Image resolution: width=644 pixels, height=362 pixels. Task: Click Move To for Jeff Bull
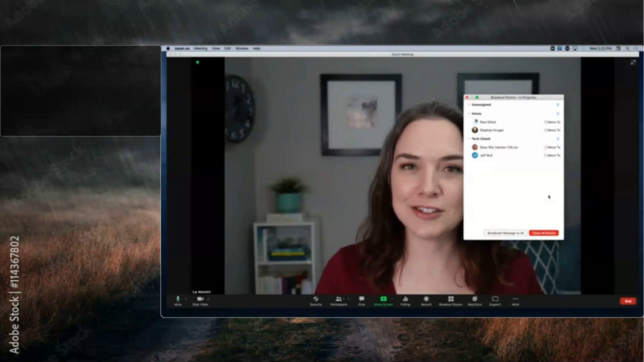point(552,155)
